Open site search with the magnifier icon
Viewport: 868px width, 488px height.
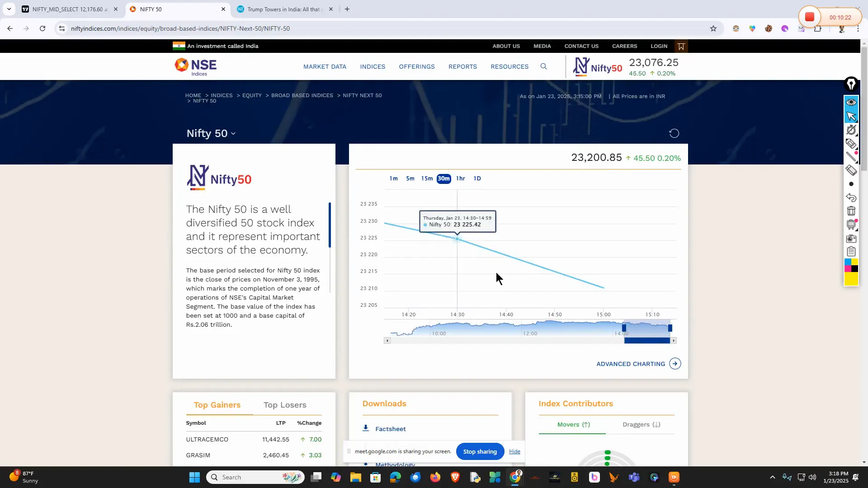[543, 66]
